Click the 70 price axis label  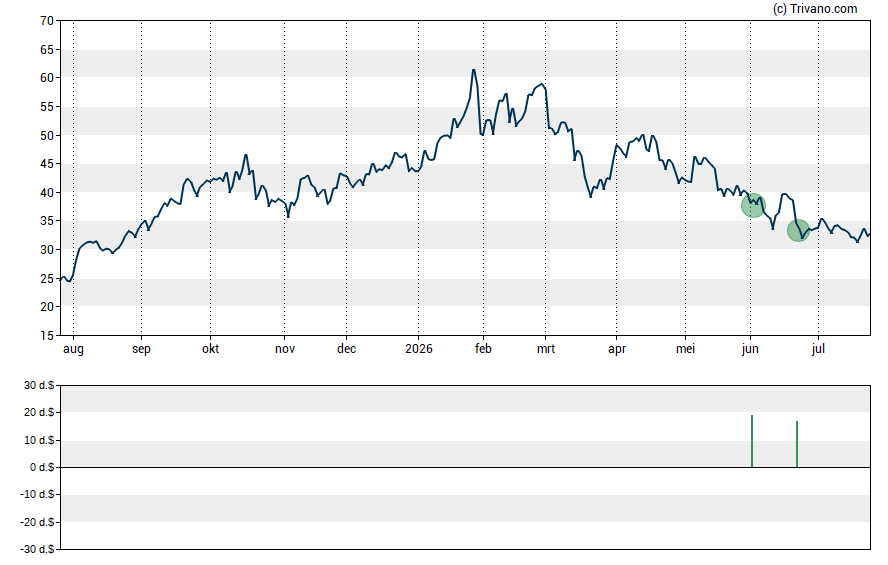(x=47, y=21)
